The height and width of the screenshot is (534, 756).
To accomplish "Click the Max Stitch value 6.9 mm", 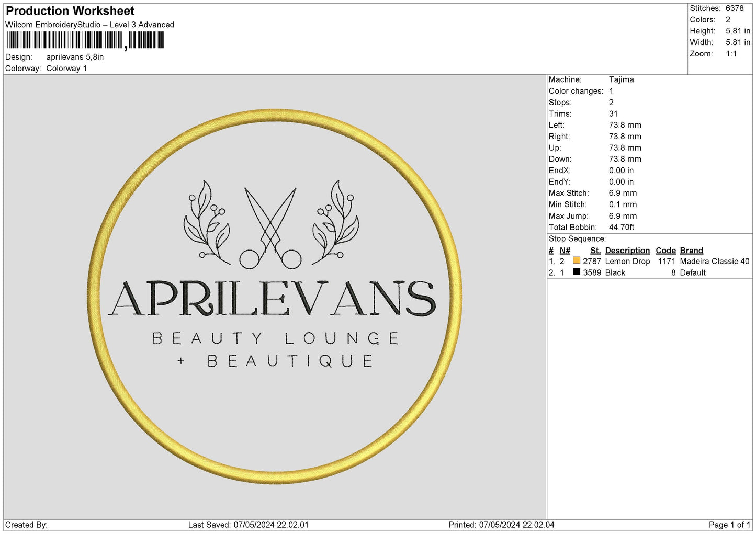I will click(623, 193).
